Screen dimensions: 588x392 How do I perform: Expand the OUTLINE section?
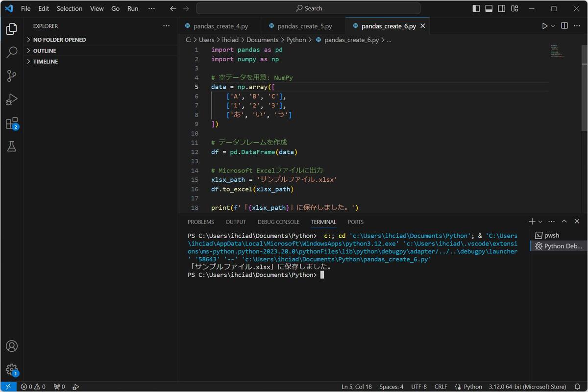click(x=44, y=51)
